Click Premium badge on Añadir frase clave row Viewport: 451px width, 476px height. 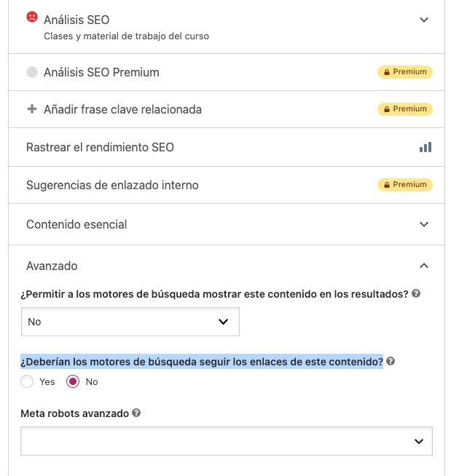405,109
